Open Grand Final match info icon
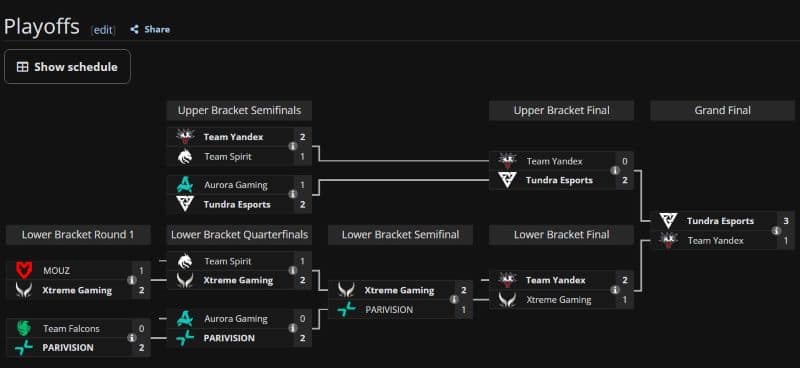Image resolution: width=800 pixels, height=368 pixels. 776,231
